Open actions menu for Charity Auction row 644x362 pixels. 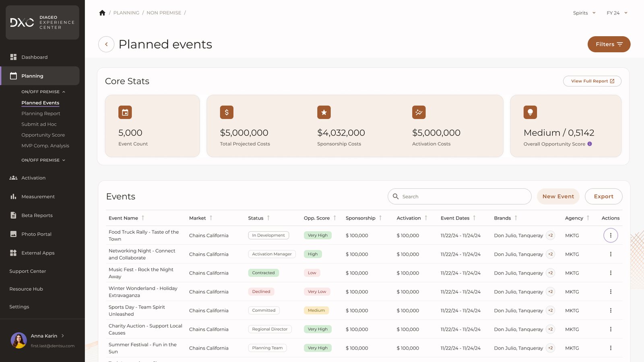pyautogui.click(x=611, y=329)
